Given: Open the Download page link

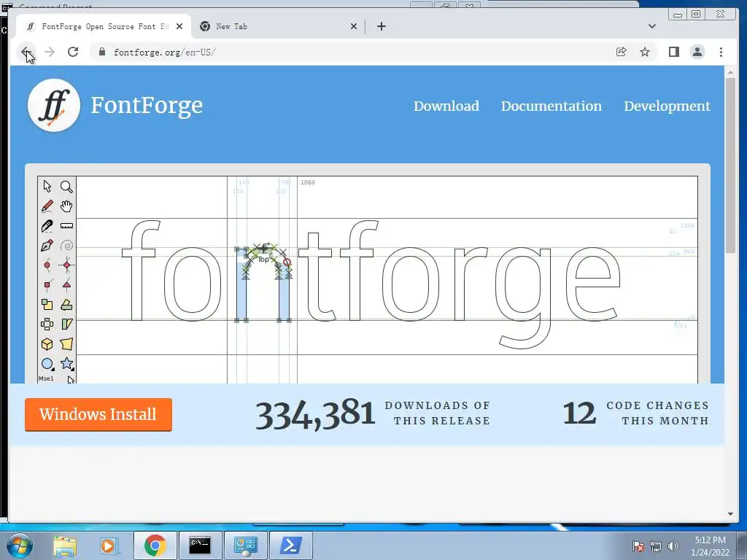Looking at the screenshot, I should tap(446, 106).
